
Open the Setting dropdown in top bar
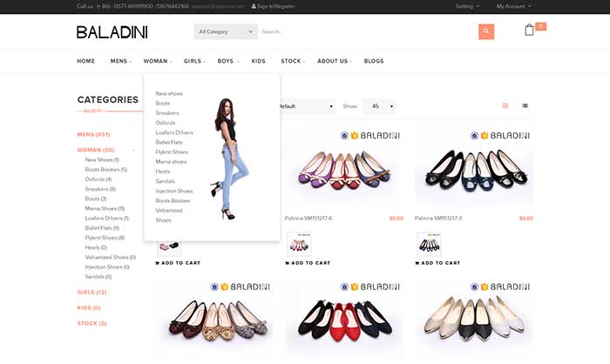point(467,6)
